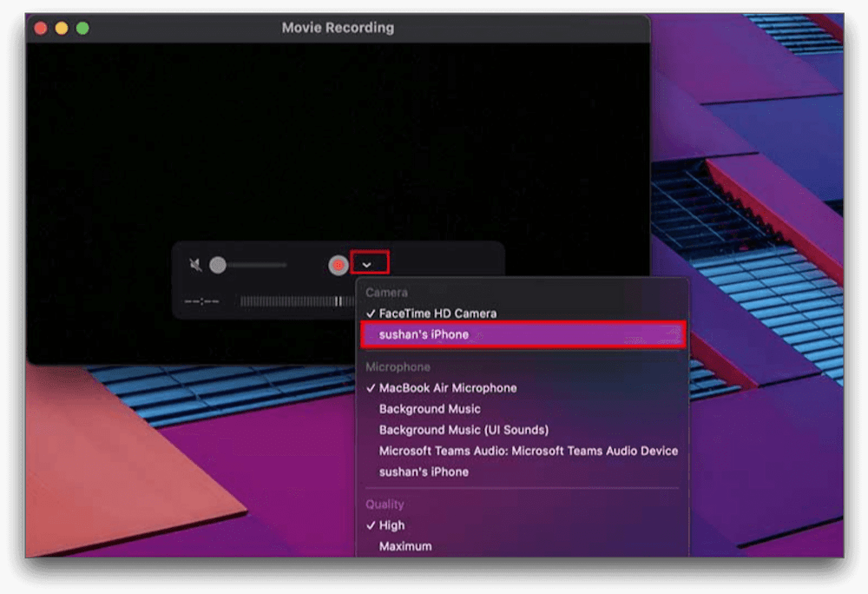
Task: Choose sushan's iPhone under Microphone
Action: 424,472
